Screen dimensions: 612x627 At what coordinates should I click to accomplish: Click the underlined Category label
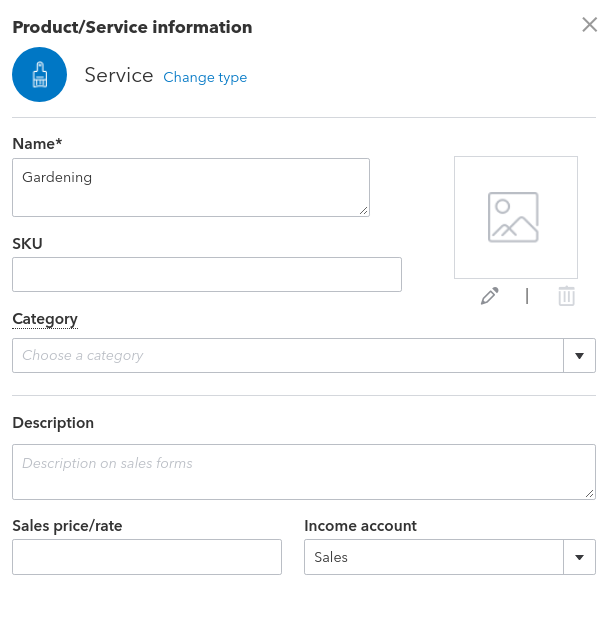click(45, 319)
